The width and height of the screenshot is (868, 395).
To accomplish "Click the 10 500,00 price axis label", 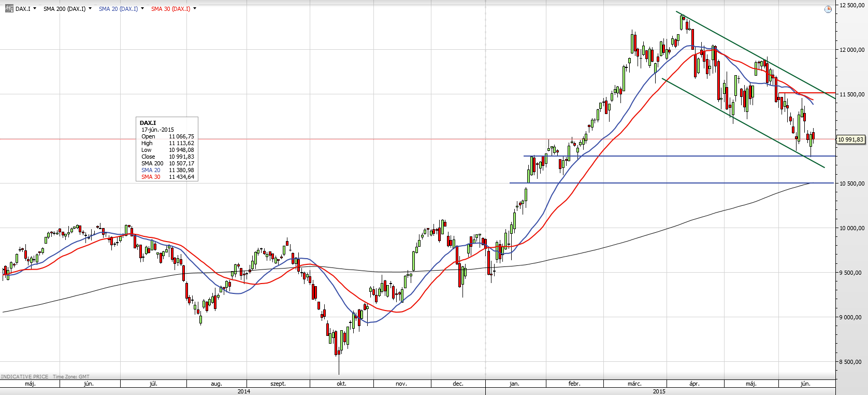I will coord(852,184).
